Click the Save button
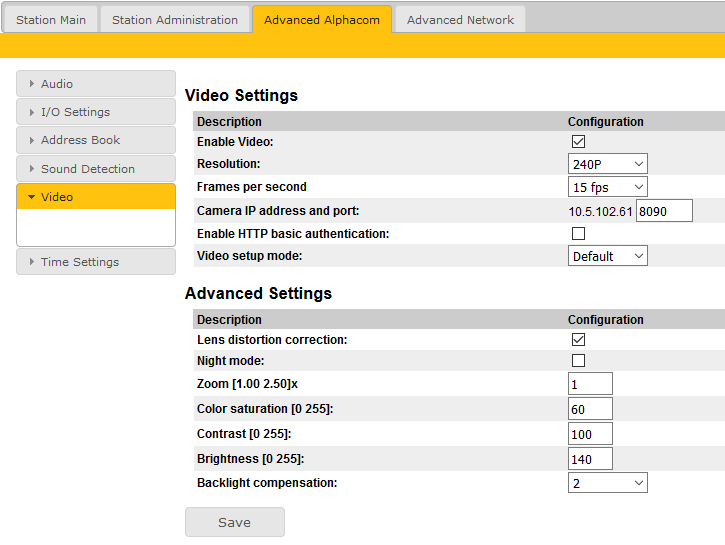 click(x=235, y=522)
